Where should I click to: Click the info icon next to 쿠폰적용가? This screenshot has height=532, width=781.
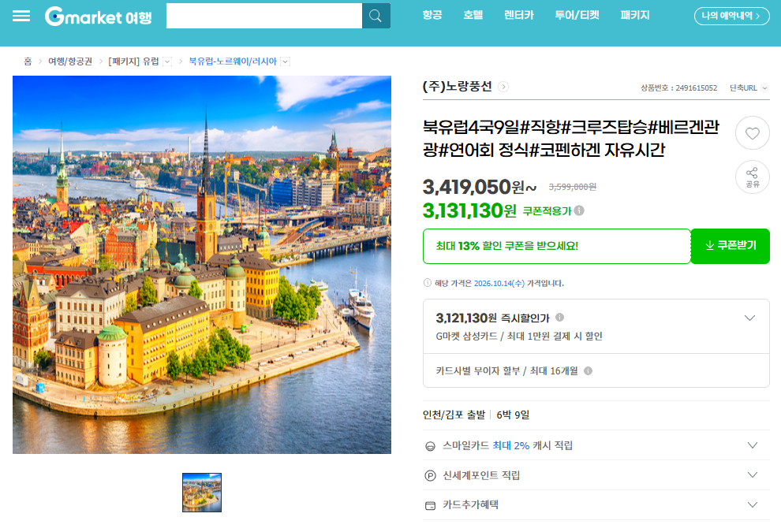tap(579, 210)
